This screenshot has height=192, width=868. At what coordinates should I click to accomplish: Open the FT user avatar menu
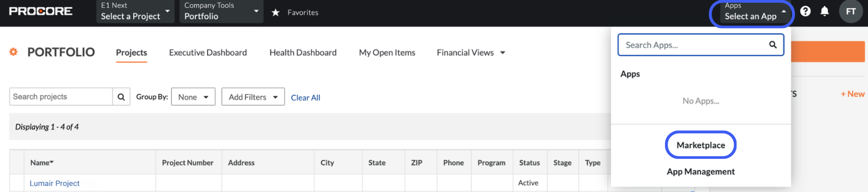coord(851,12)
